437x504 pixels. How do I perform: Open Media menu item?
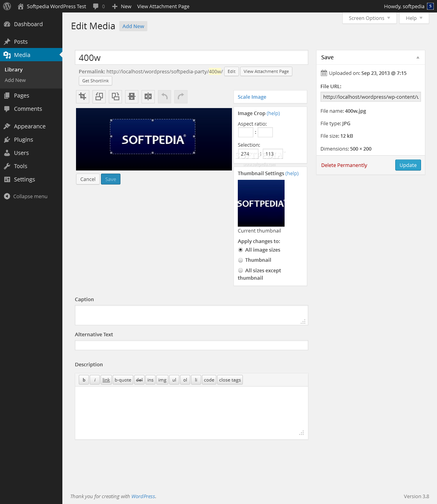(x=31, y=55)
